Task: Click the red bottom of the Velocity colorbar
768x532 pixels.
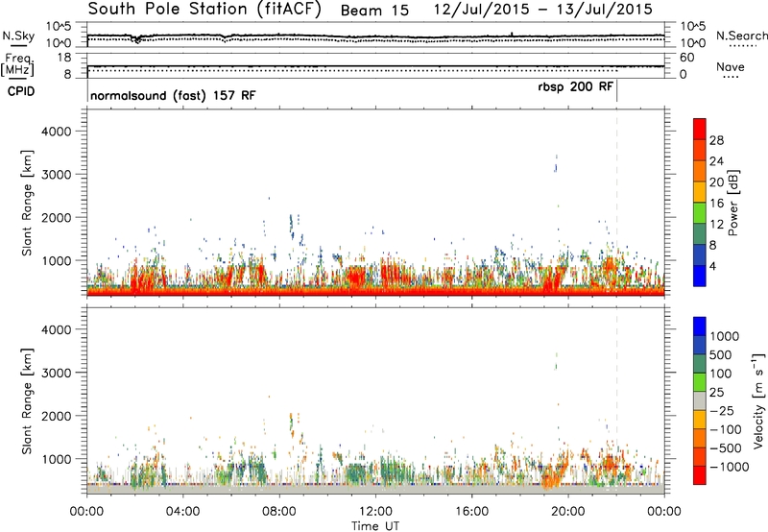Action: click(x=700, y=475)
